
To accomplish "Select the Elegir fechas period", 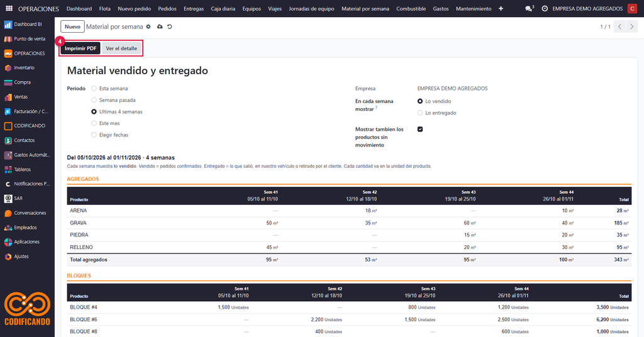I will [x=94, y=135].
